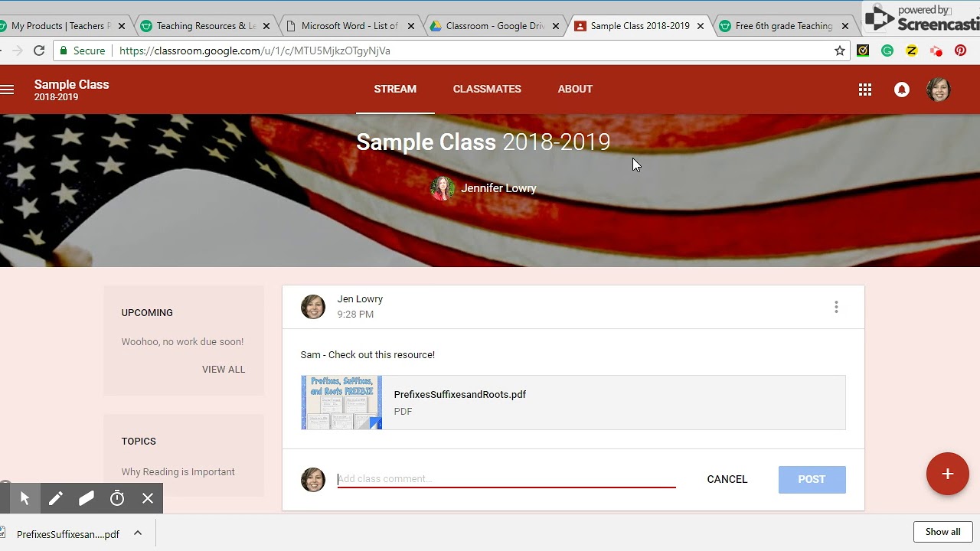The image size is (980, 551).
Task: Open the main hamburger menu
Action: [x=7, y=90]
